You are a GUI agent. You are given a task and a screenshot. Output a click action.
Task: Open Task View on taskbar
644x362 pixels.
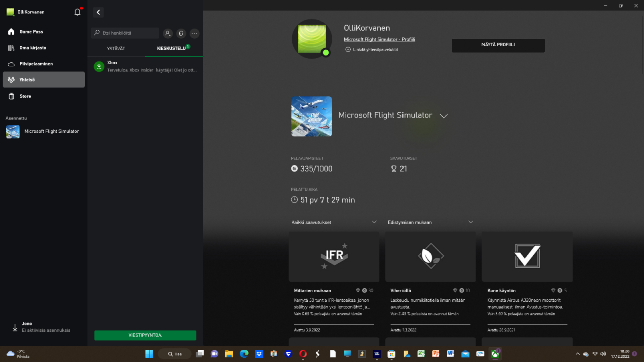(200, 354)
